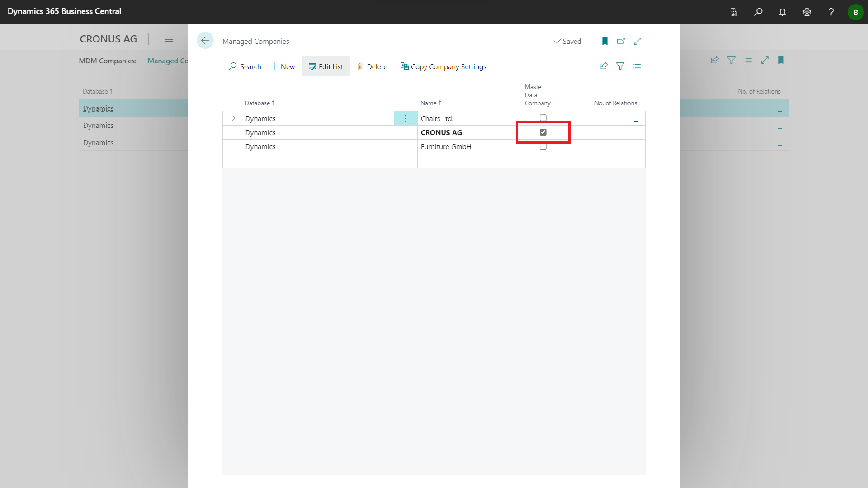Open the help menu
Screen dimensions: 868x488
(x=831, y=12)
